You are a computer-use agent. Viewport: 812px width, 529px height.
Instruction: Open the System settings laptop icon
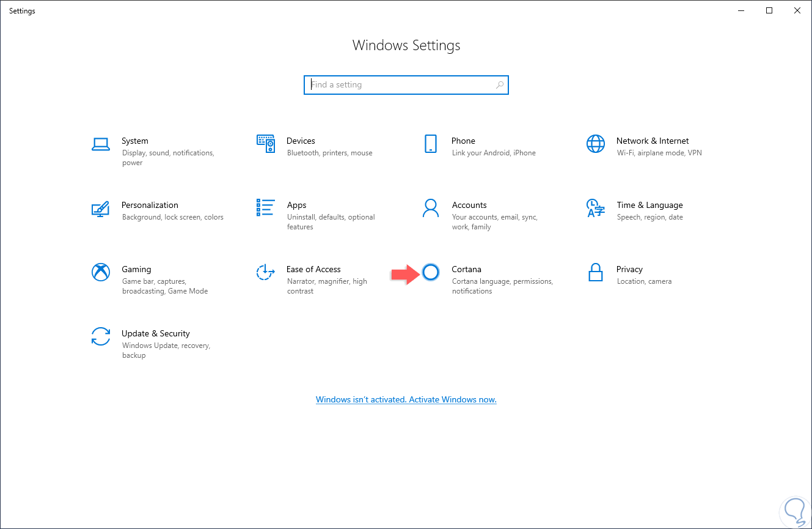100,144
